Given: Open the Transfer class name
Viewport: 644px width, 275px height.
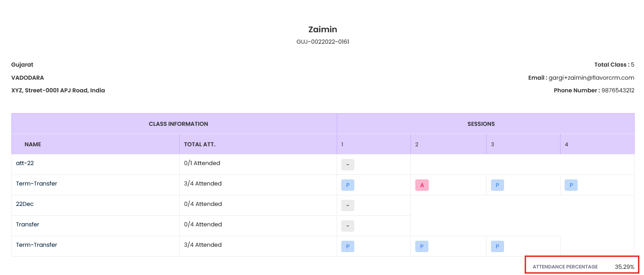Looking at the screenshot, I should click(28, 224).
